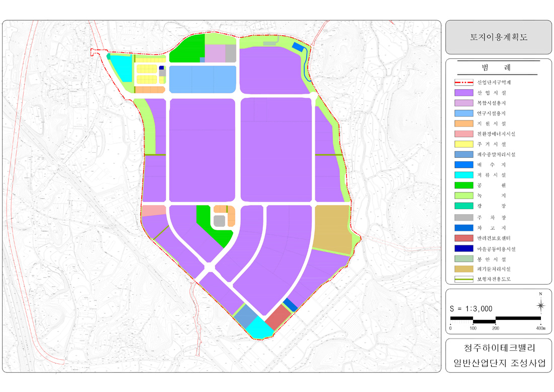Image resolution: width=554 pixels, height=392 pixels.
Task: Click the 청주하이테크밸리 project name text
Action: (499, 348)
